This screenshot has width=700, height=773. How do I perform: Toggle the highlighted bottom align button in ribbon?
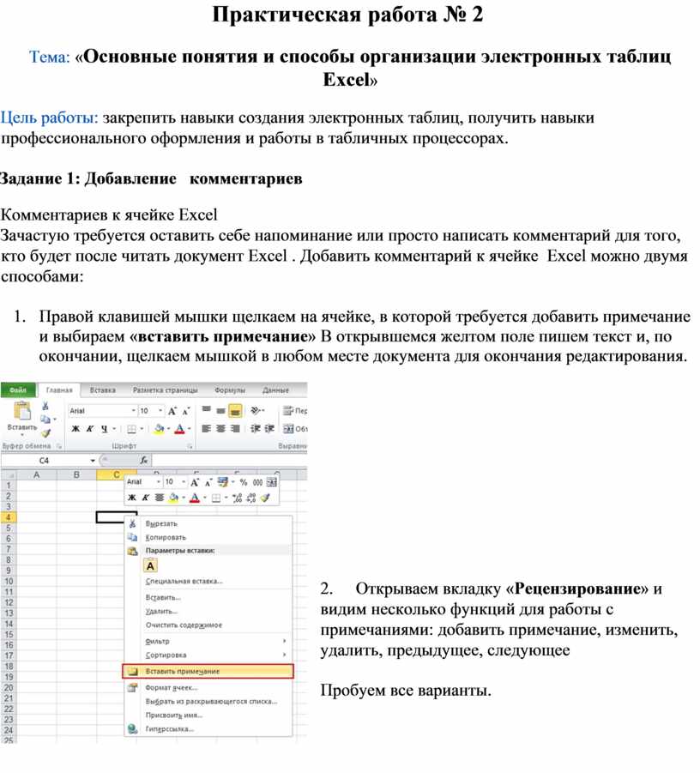[235, 410]
